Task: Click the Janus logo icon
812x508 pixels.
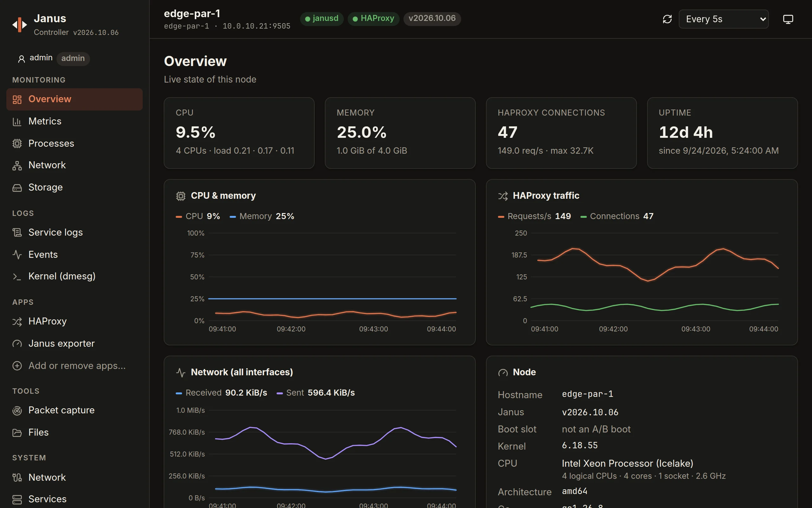Action: [19, 25]
